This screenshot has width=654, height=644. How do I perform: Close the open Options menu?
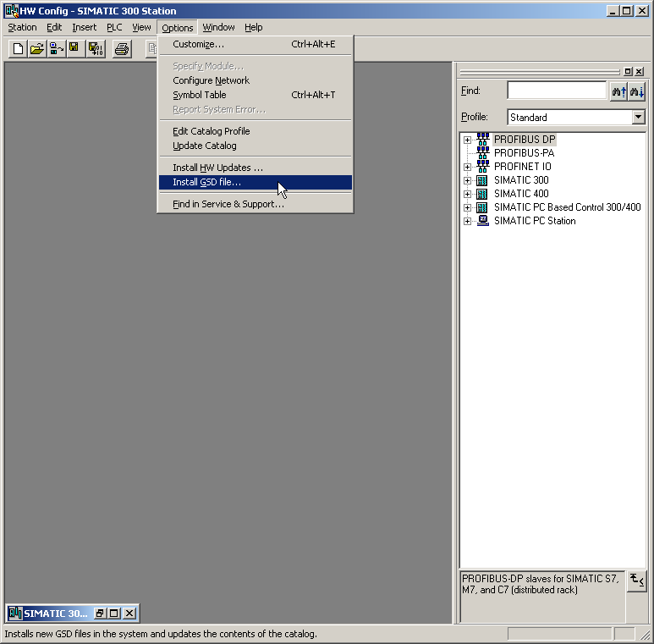[178, 28]
